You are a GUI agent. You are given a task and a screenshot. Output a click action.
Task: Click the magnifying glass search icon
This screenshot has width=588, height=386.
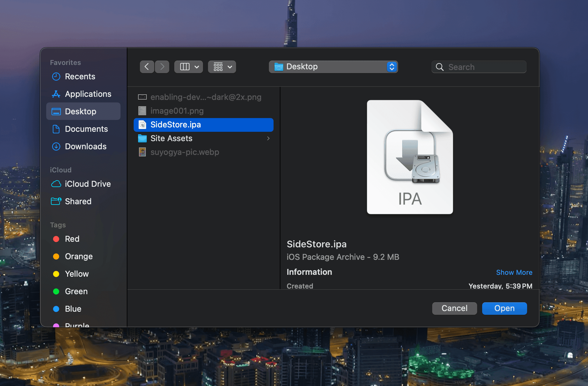pyautogui.click(x=439, y=67)
